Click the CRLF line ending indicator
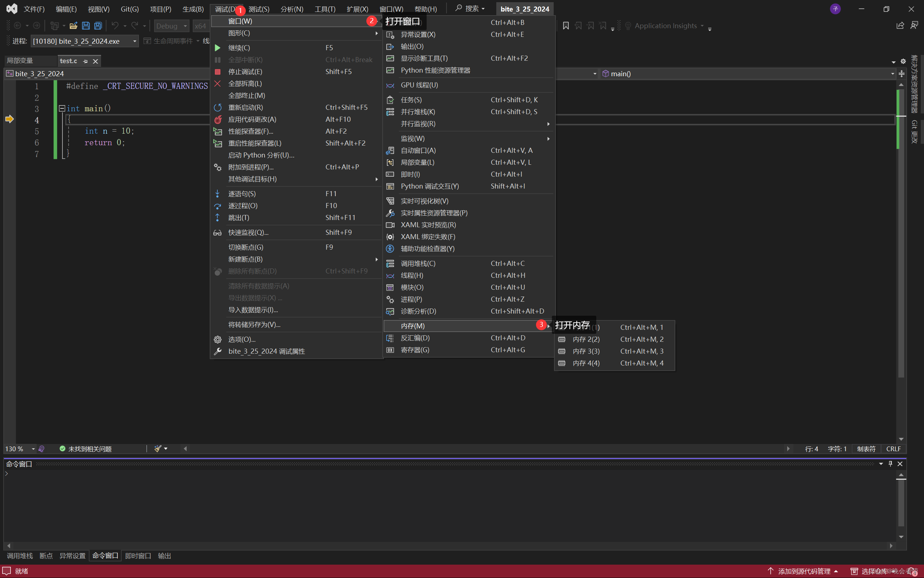The image size is (924, 578). coord(893,449)
